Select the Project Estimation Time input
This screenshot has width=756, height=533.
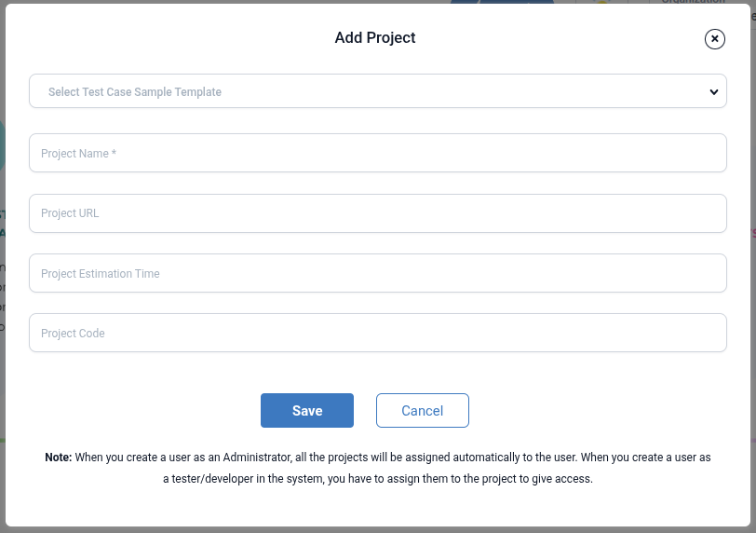(x=378, y=273)
